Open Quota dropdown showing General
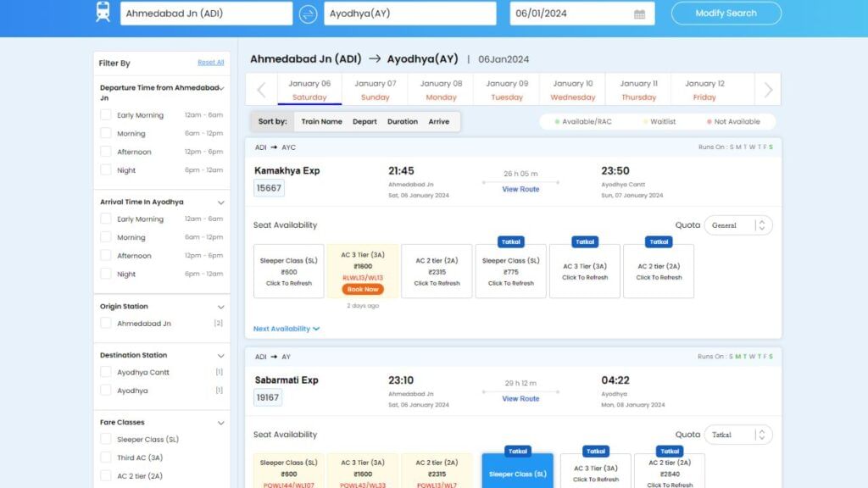This screenshot has width=868, height=488. (x=738, y=225)
